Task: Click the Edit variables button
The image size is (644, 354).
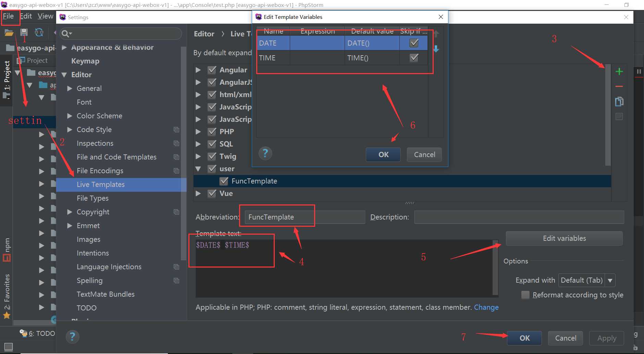Action: (x=564, y=238)
